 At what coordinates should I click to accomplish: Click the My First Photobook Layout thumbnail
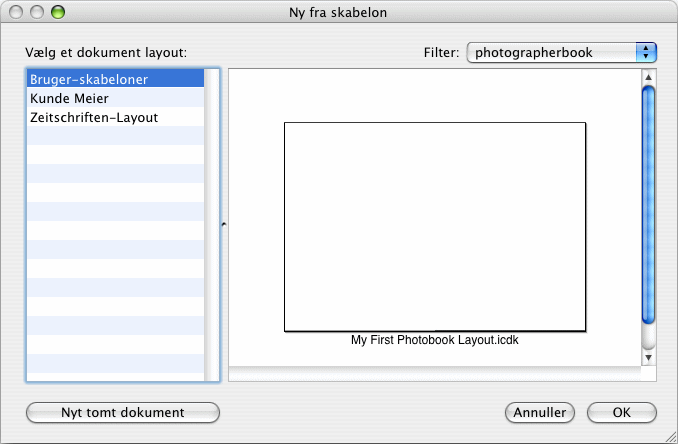(435, 227)
